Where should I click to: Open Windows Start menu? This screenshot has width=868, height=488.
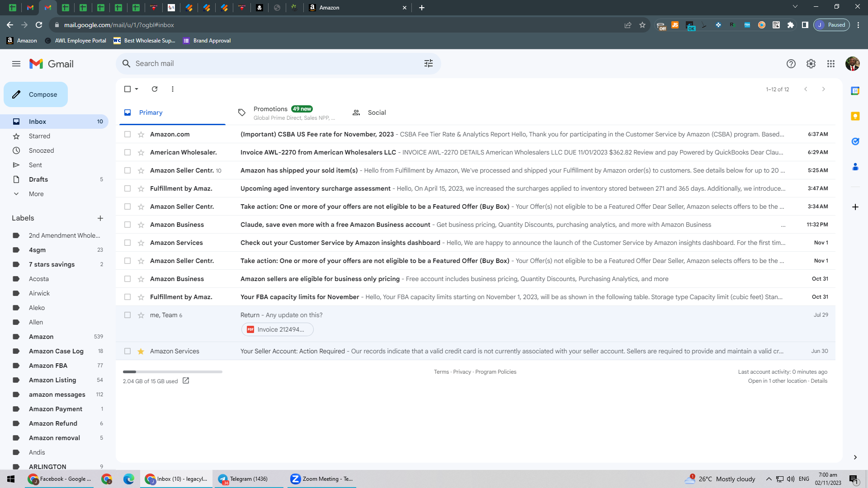pyautogui.click(x=11, y=479)
